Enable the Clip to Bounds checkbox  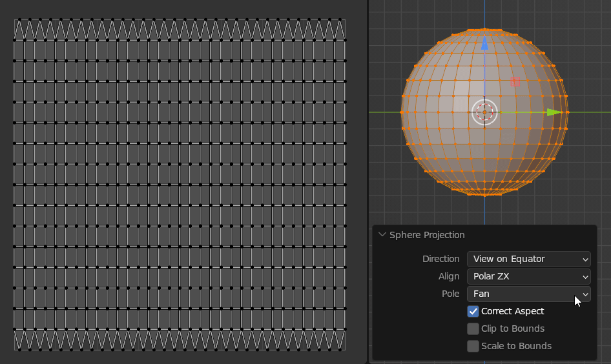pos(473,329)
